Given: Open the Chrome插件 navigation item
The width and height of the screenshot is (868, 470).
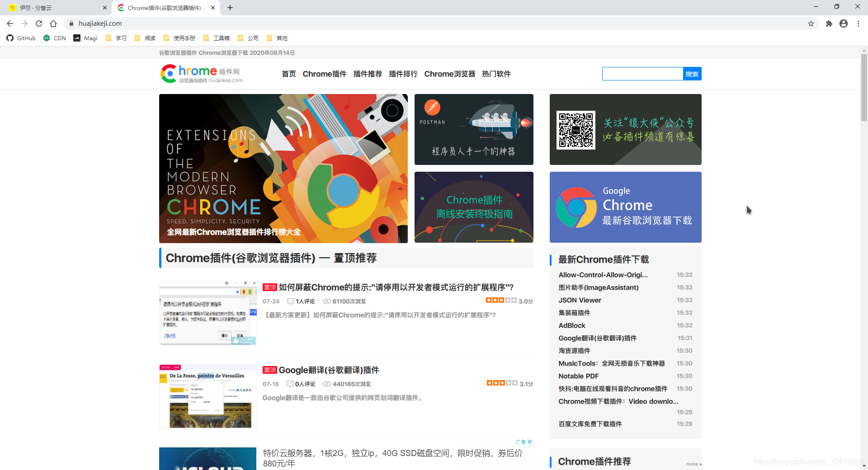Looking at the screenshot, I should pos(325,74).
